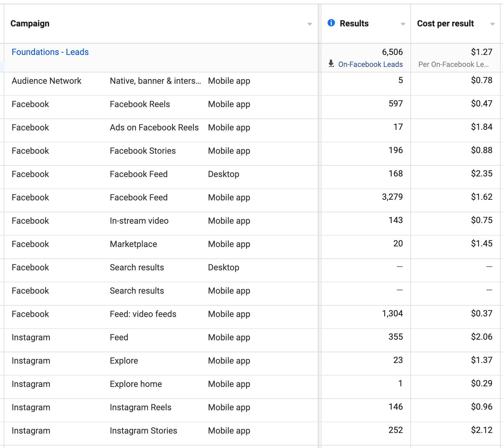503x448 pixels.
Task: Open the Foundations - Leads campaign link
Action: coord(50,52)
